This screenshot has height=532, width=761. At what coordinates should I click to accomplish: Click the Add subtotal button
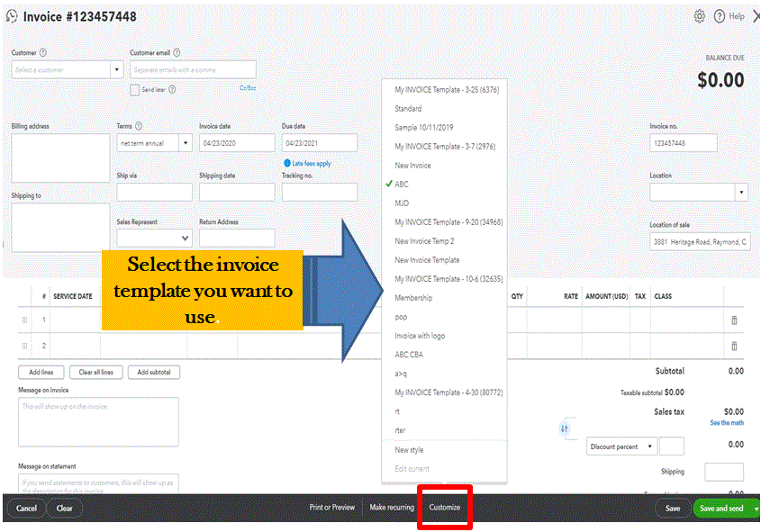(x=154, y=372)
